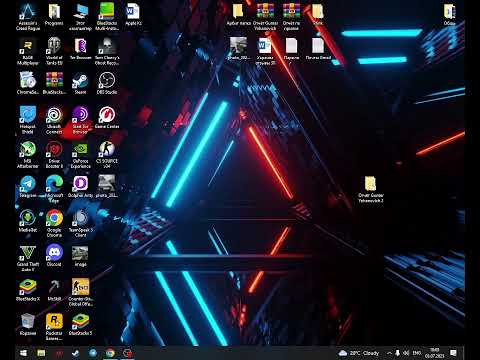Launch Tom Clancy's Ghost Recon shortcut

[x=107, y=51]
